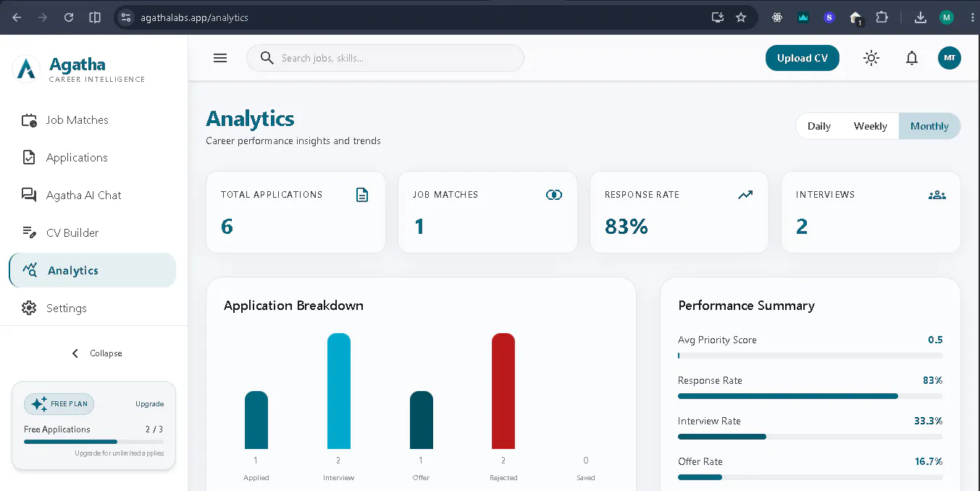Click Free Applications progress bar
This screenshot has width=980, height=491.
pos(93,441)
